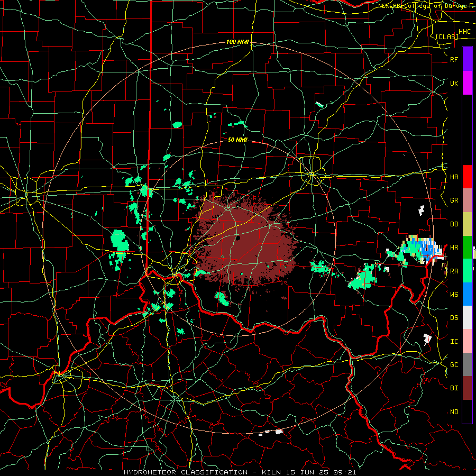Viewport: 476px width, 476px height.
Task: Click the HA red legend swatch
Action: 467,177
